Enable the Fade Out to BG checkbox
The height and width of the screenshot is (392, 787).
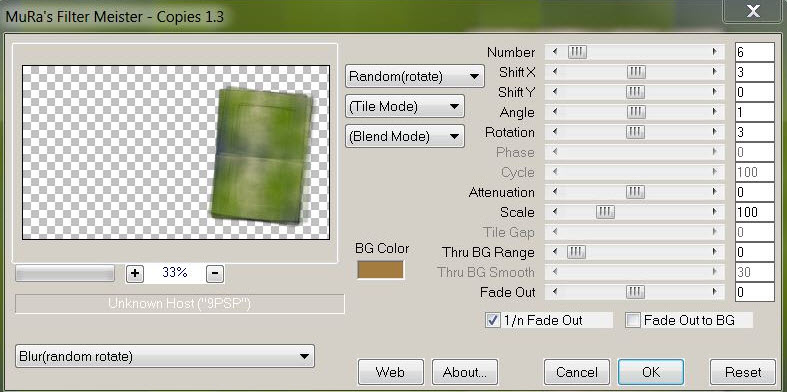point(633,320)
